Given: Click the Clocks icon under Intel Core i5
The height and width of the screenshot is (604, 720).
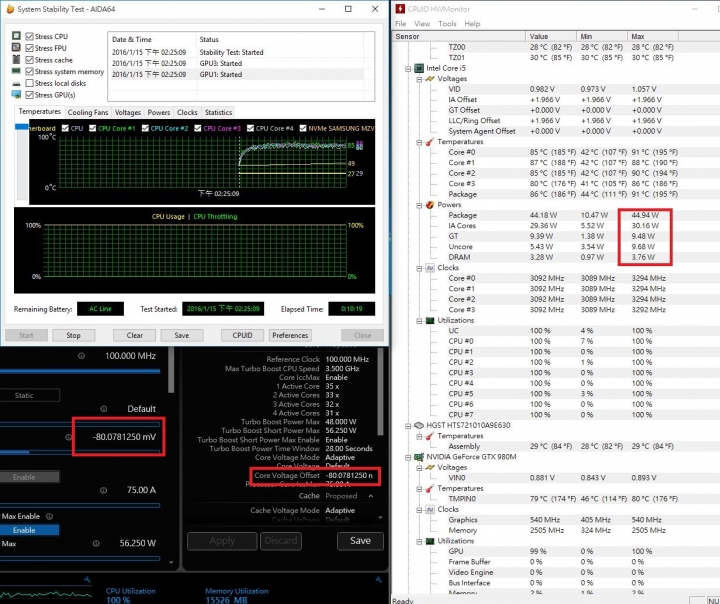Looking at the screenshot, I should coord(430,268).
